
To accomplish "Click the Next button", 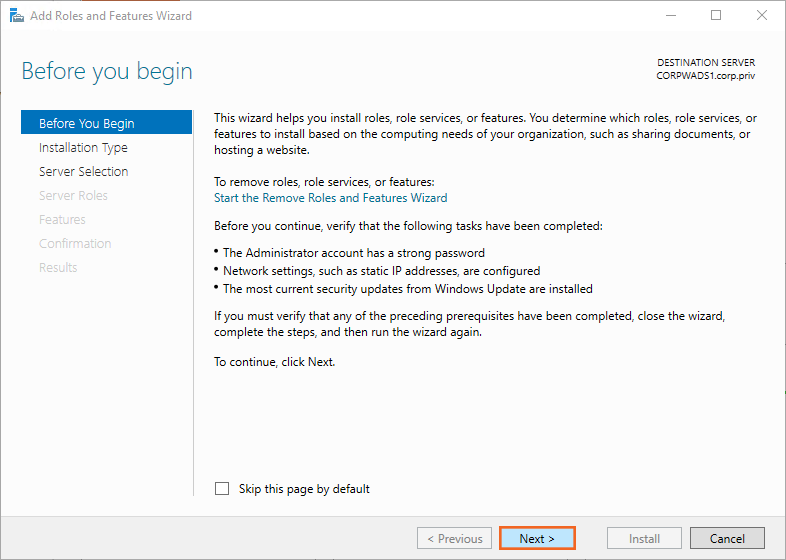I will pos(537,539).
